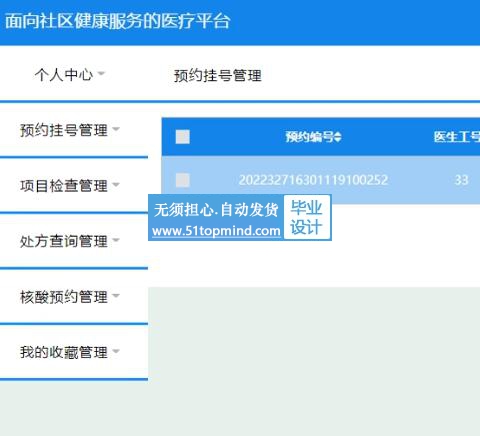
Task: Click the 毕业设计 badge
Action: (307, 217)
